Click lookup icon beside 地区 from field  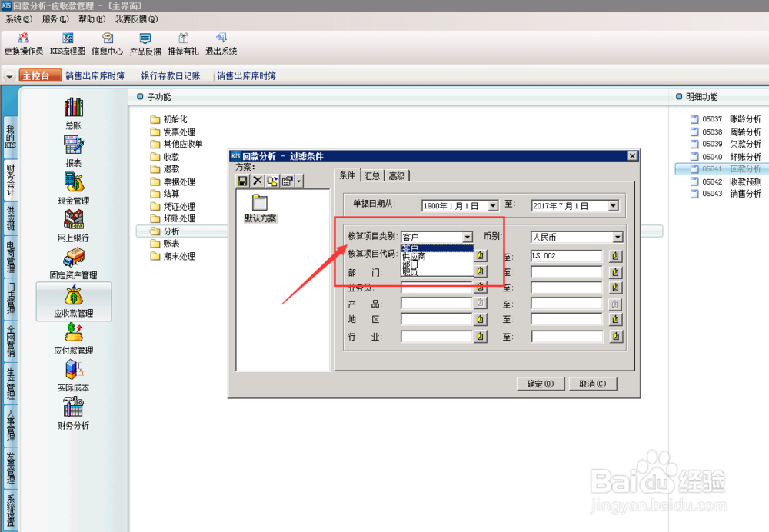(480, 320)
